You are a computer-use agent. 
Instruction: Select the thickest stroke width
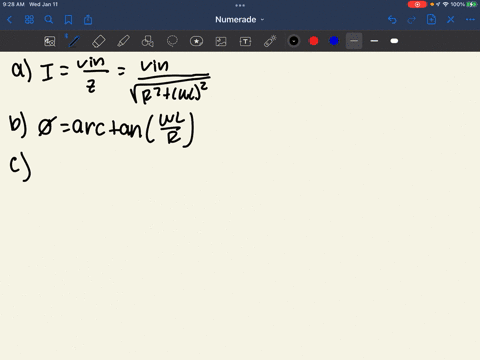click(394, 41)
